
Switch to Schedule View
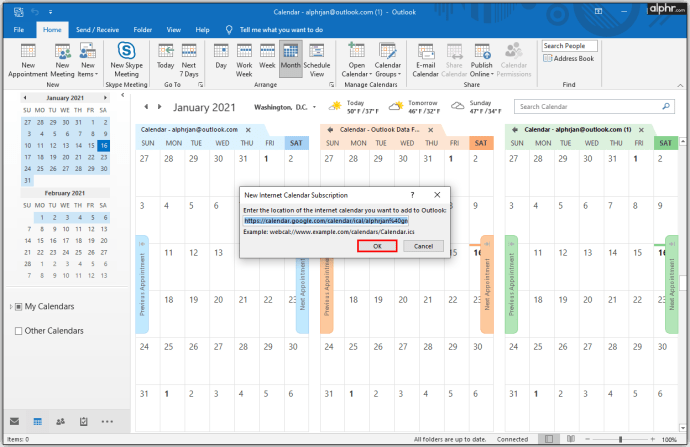click(x=316, y=60)
